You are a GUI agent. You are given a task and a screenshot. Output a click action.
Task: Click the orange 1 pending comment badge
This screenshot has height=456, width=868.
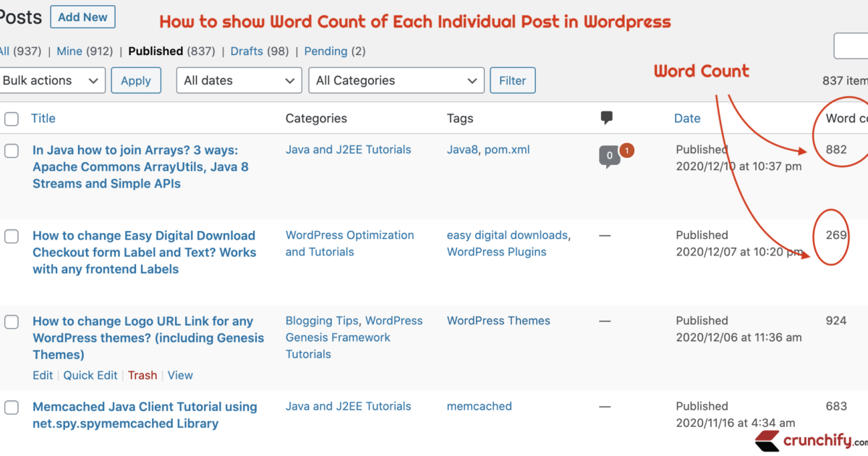[626, 151]
